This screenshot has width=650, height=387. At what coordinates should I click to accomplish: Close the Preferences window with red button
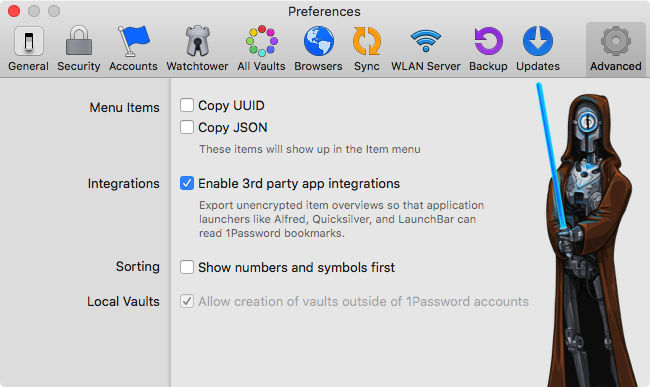tap(14, 11)
